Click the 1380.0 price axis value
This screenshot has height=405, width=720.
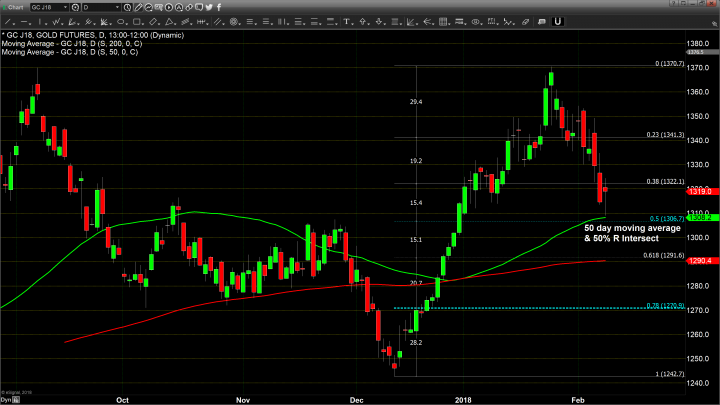(x=698, y=44)
